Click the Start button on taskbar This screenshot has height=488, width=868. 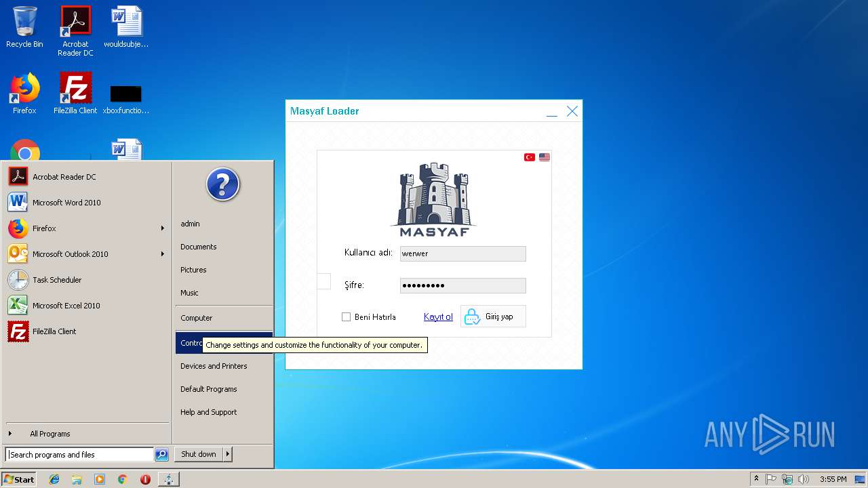tap(19, 479)
